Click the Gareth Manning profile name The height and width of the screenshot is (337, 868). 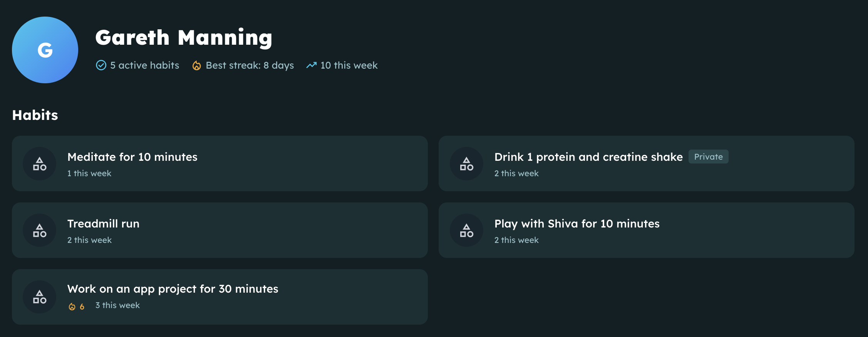coord(184,38)
